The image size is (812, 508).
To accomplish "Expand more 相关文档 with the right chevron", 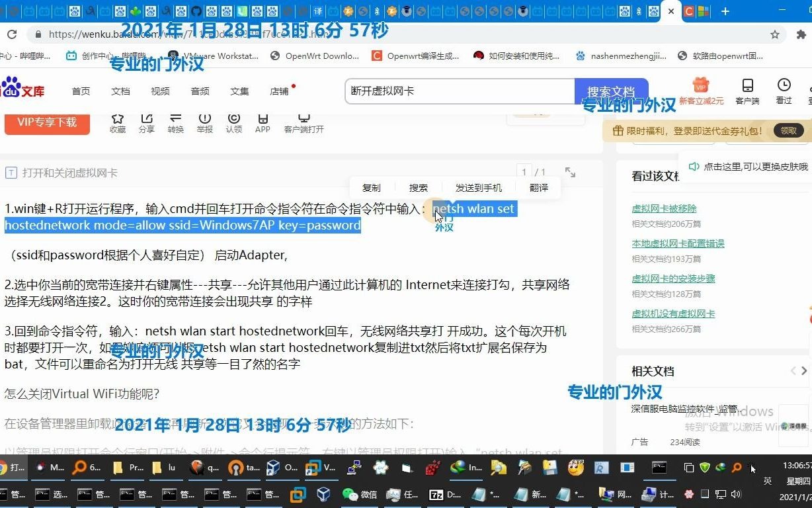I will click(x=804, y=371).
